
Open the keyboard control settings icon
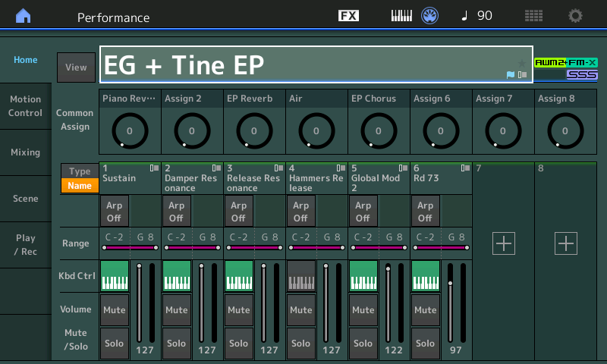(401, 16)
